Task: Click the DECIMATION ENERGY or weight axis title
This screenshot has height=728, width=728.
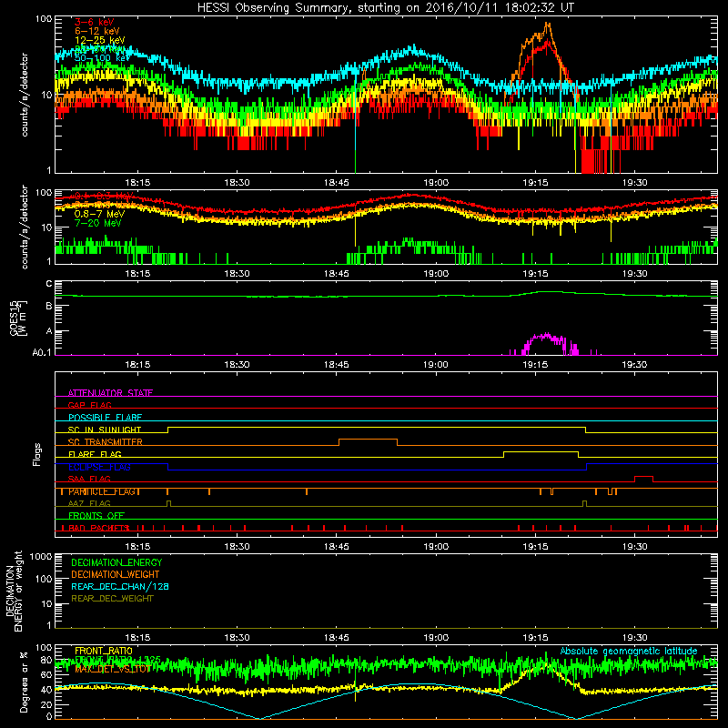Action: 14,591
